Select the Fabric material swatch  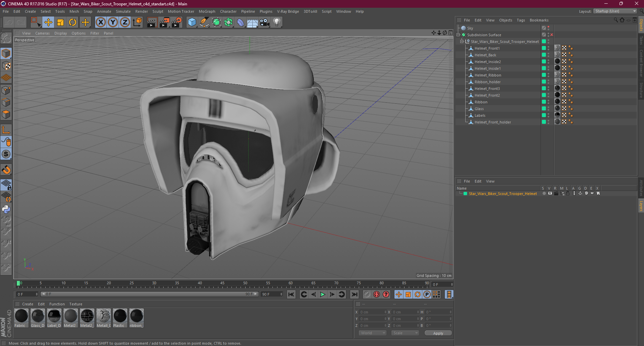click(21, 318)
